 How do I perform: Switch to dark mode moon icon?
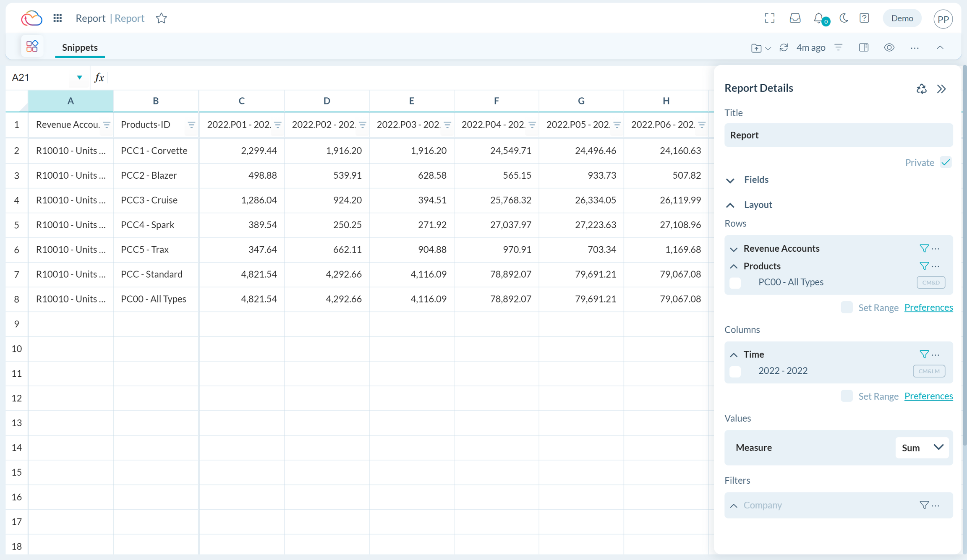844,18
